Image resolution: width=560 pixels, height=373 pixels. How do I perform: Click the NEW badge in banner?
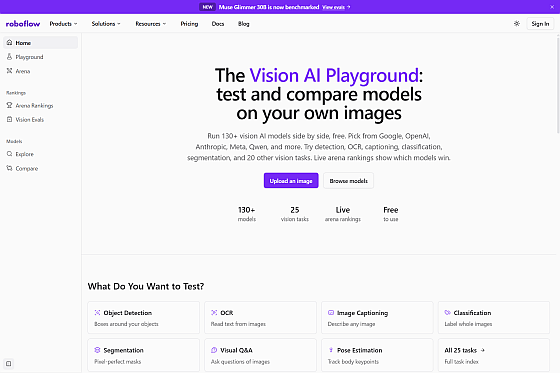click(x=208, y=7)
